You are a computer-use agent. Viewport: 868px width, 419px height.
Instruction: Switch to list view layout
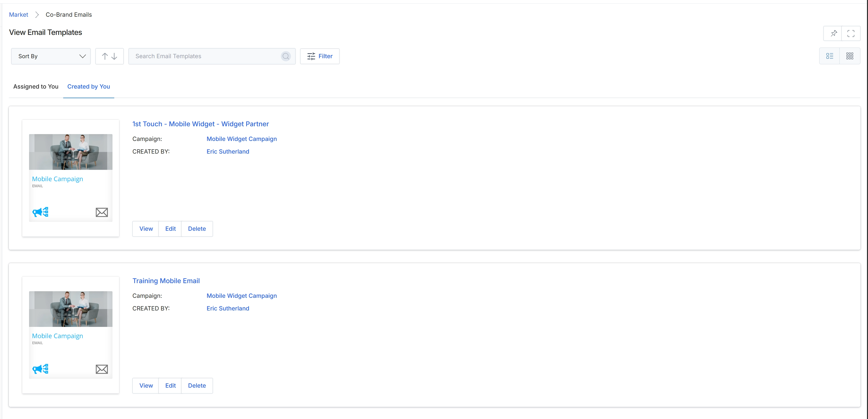click(830, 56)
